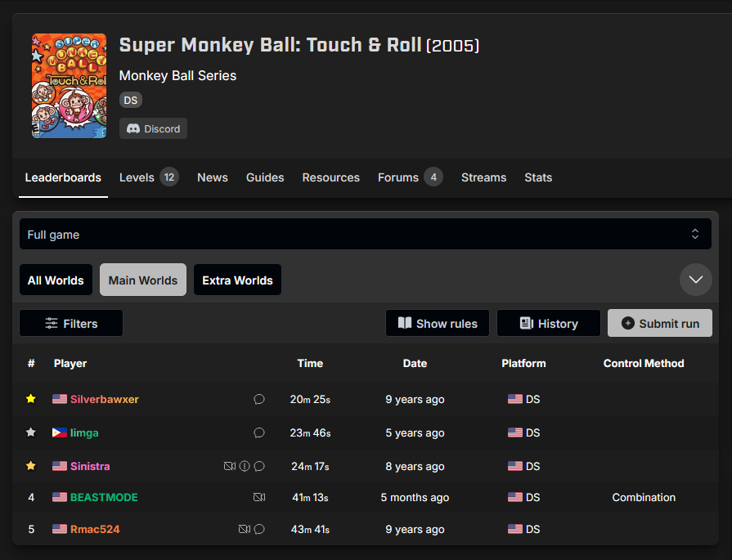The width and height of the screenshot is (732, 560).
Task: Click the Show rules button
Action: pyautogui.click(x=438, y=324)
